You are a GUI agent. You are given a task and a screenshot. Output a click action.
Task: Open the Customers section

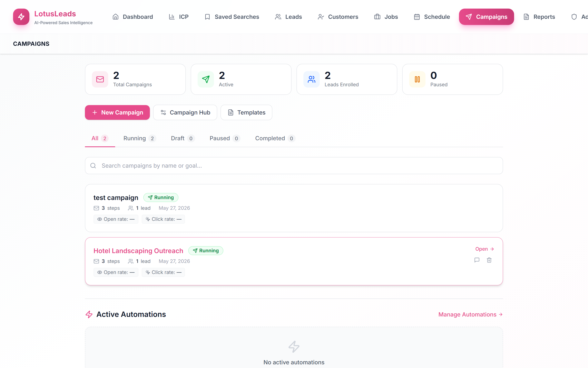pos(338,17)
